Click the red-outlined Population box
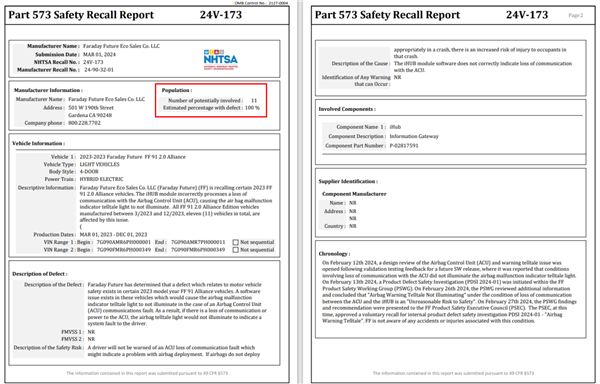The height and width of the screenshot is (384, 600). 211,100
